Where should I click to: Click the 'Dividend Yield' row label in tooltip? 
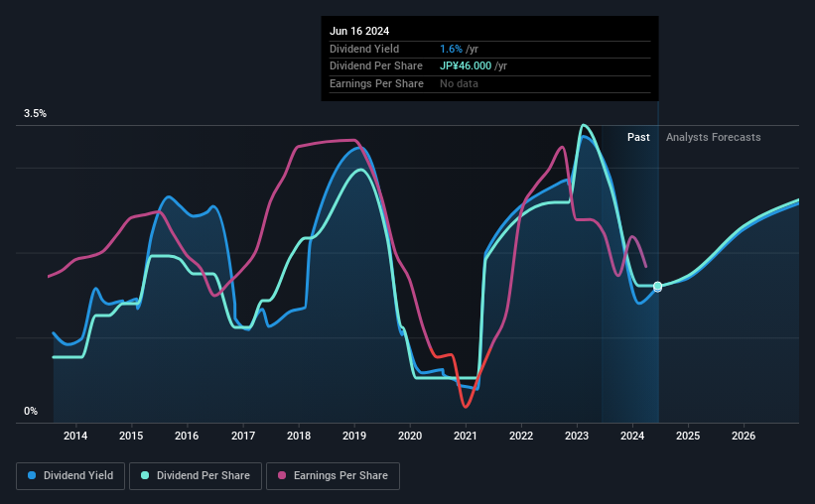point(364,49)
